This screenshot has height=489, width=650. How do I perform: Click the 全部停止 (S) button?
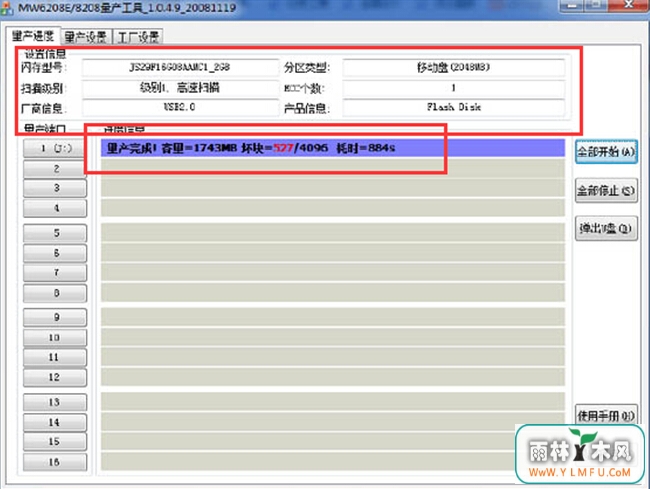[606, 191]
